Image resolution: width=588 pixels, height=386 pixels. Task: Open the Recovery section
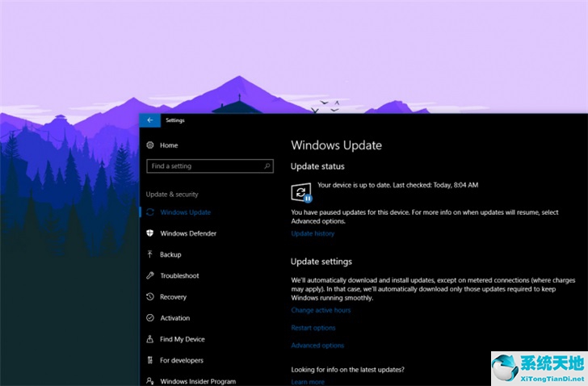tap(173, 297)
